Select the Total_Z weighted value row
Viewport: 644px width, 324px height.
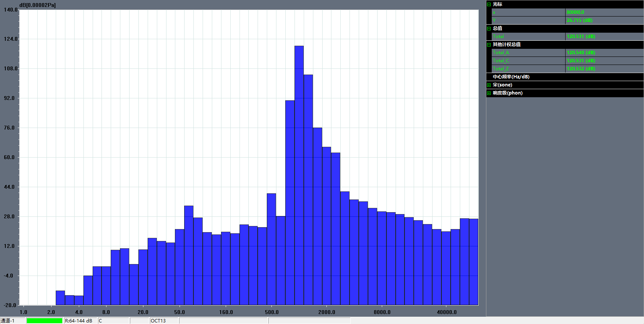click(x=581, y=69)
